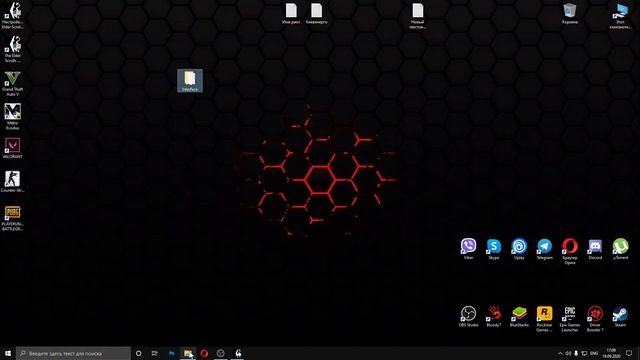
Task: Select the Steam desktop shortcut
Action: 620,316
